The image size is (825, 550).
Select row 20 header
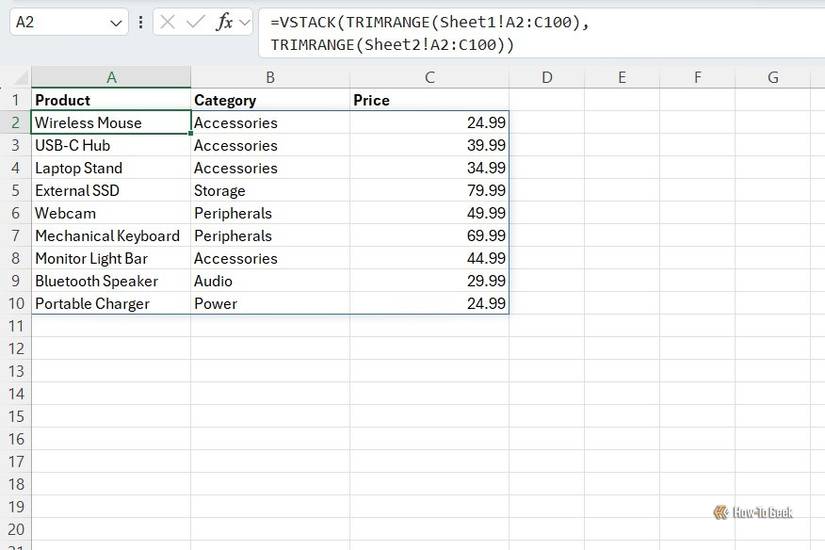pos(16,529)
